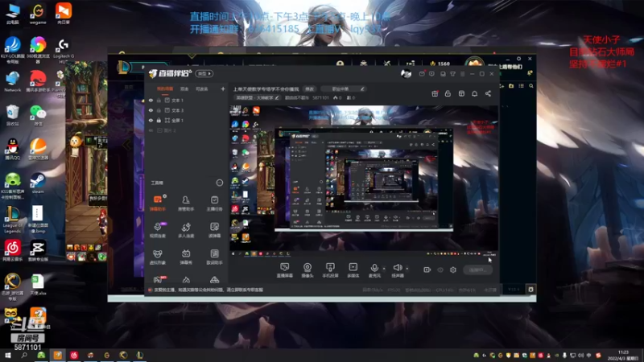Open the settings gear in bottom toolbar
The height and width of the screenshot is (362, 644).
(x=453, y=269)
